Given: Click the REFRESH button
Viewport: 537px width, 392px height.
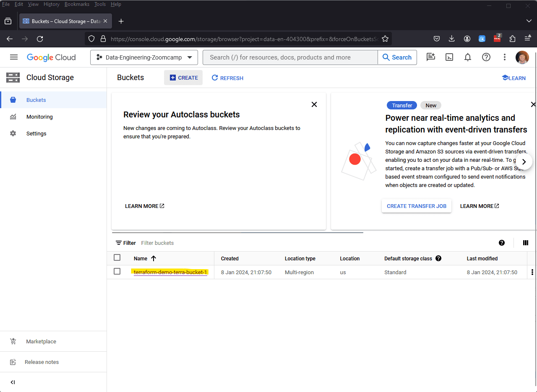Looking at the screenshot, I should click(x=227, y=78).
